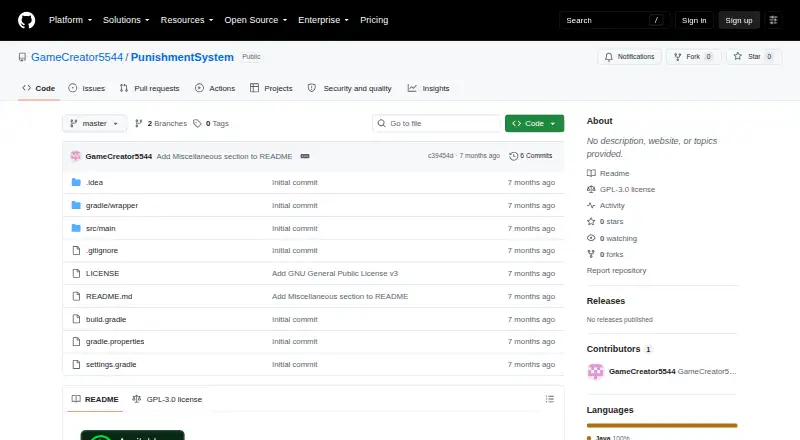Click the 0 stars link in About
800x440 pixels.
(606, 222)
